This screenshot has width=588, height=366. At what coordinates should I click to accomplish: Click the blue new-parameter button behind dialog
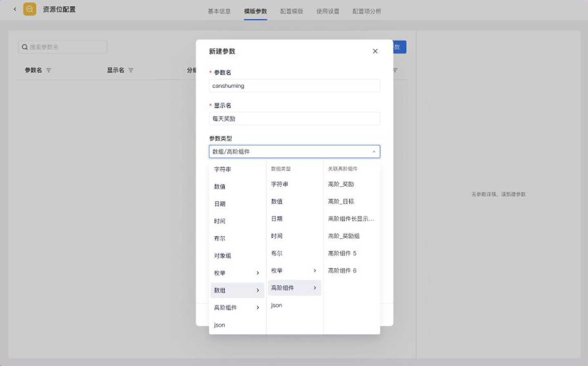[400, 47]
